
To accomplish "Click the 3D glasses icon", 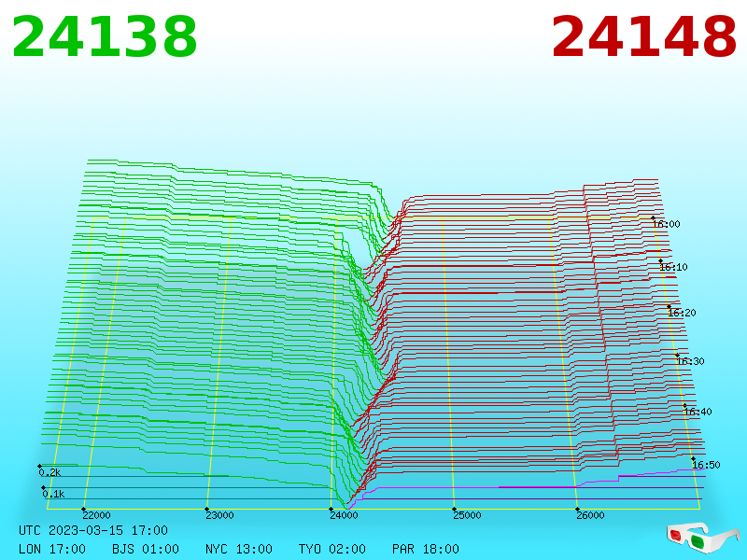I will coord(702,538).
